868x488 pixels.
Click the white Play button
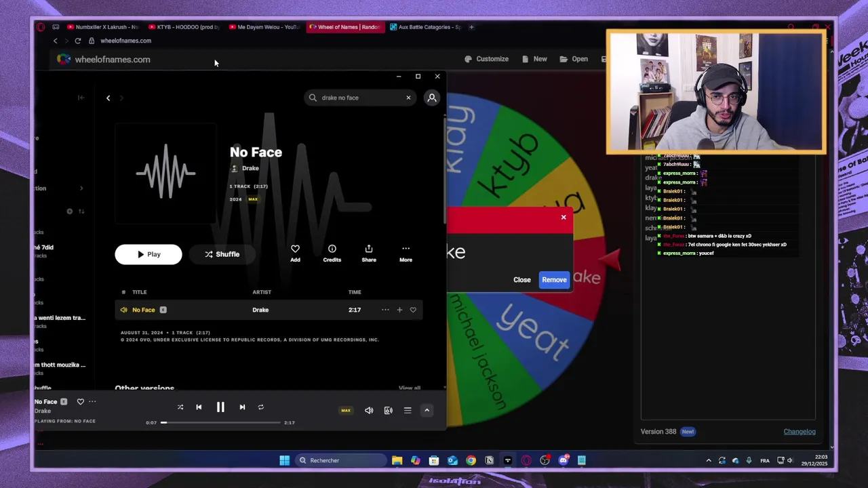tap(149, 254)
